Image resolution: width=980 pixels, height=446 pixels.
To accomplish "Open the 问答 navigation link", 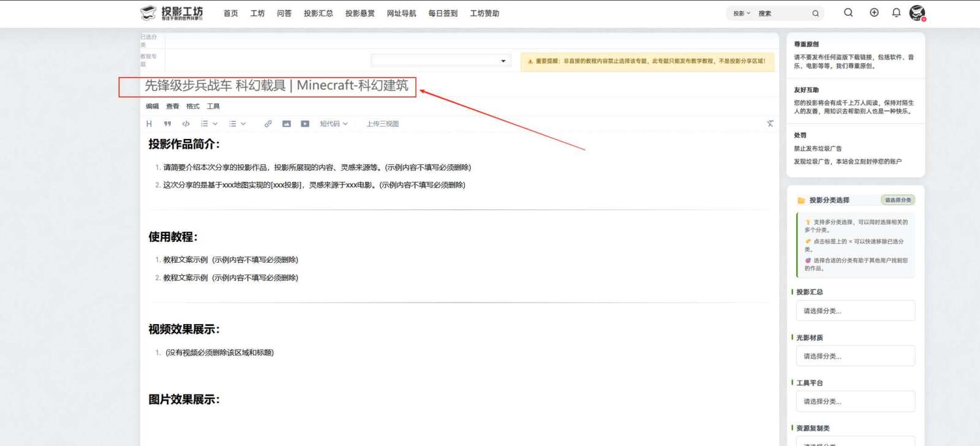I will click(x=284, y=13).
